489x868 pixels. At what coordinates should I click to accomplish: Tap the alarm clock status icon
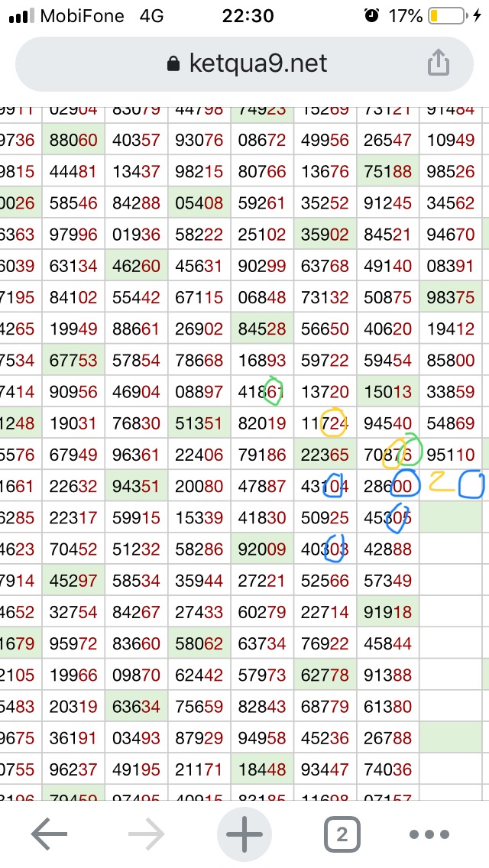(372, 16)
